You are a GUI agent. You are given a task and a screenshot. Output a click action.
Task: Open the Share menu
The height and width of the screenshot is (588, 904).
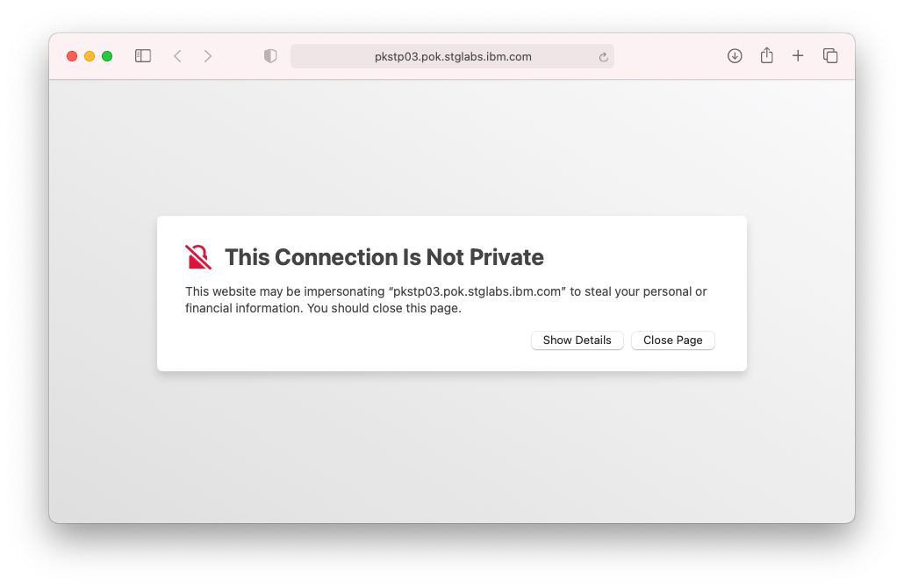pyautogui.click(x=766, y=56)
